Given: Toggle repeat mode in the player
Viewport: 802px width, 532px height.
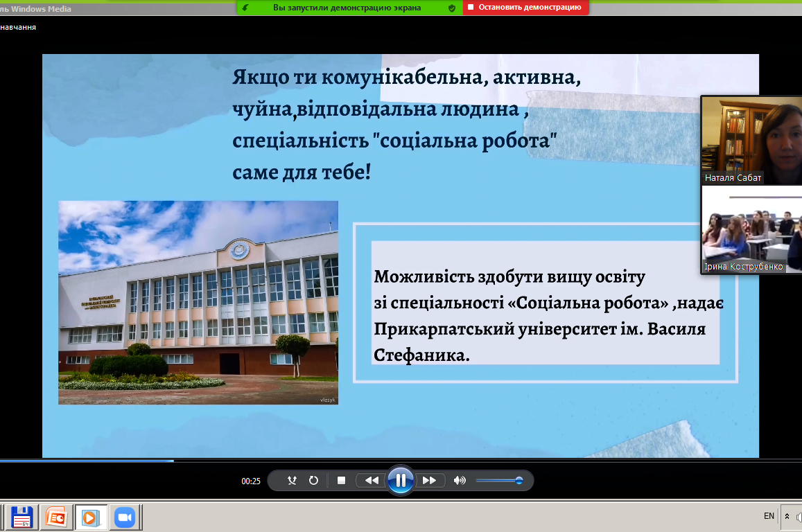Looking at the screenshot, I should (x=313, y=480).
